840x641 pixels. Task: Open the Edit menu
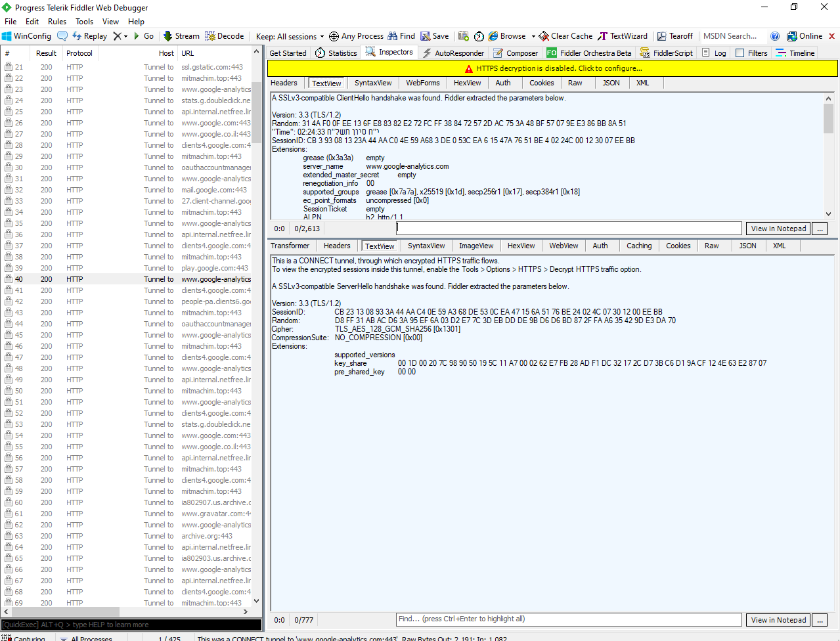click(32, 22)
